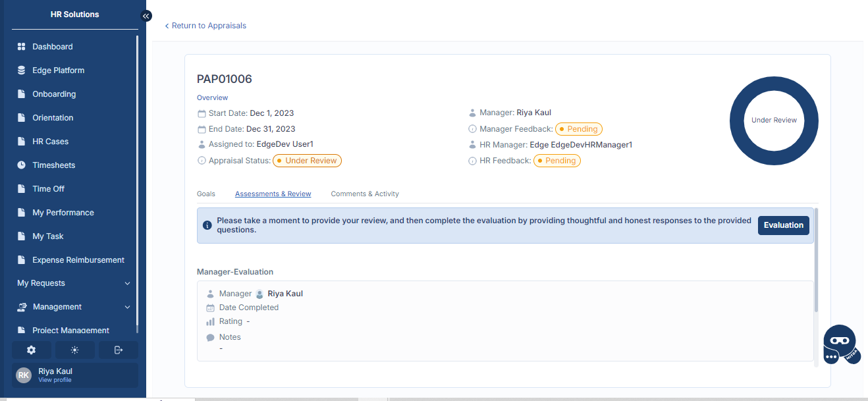The height and width of the screenshot is (401, 868).
Task: Click the assessment panel vertical scrollbar
Action: coord(817,260)
